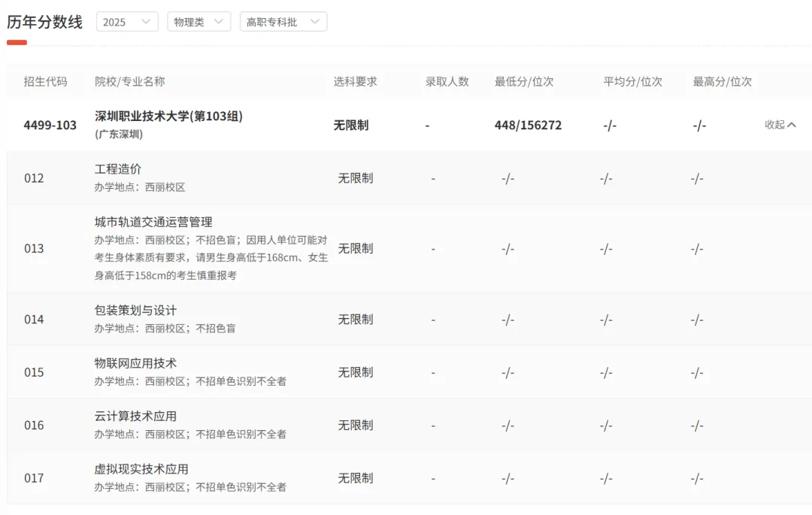Click 无限制 in the 包装策划与设计 row
This screenshot has height=515, width=812.
coord(356,320)
